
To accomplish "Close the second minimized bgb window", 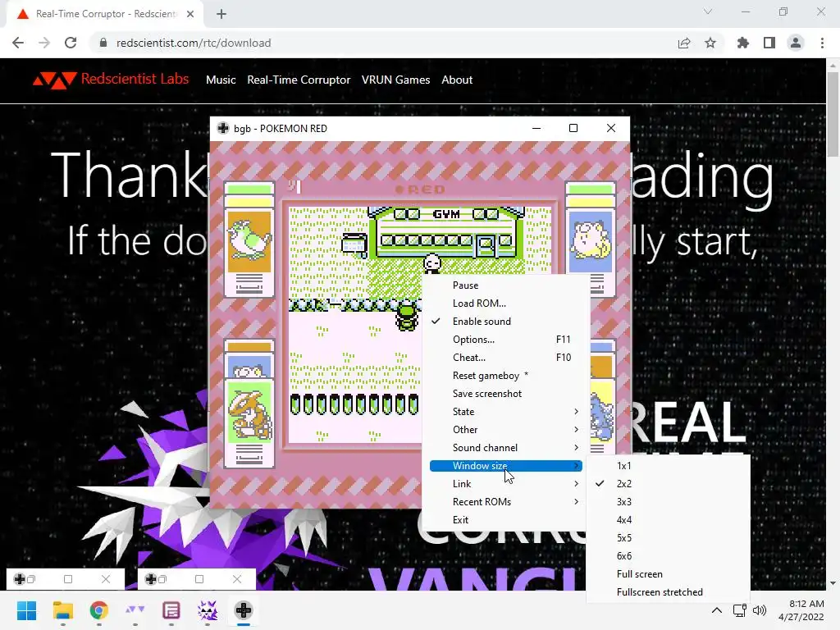I will point(237,579).
